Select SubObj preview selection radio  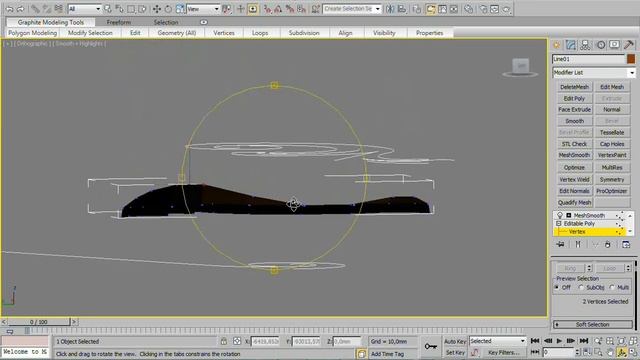pos(581,287)
